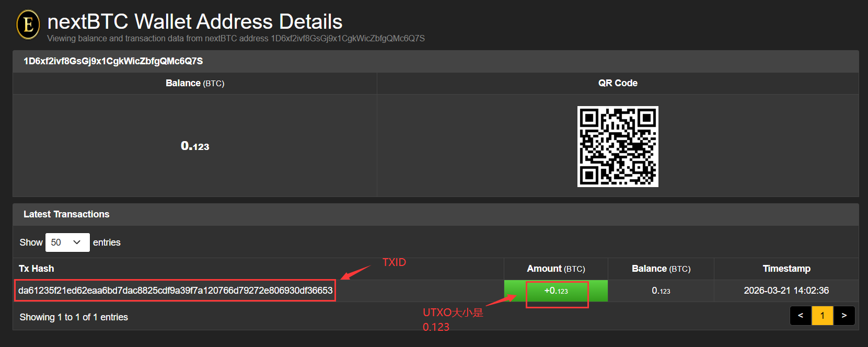The width and height of the screenshot is (868, 347).
Task: Go to the previous page of transactions
Action: pos(801,316)
